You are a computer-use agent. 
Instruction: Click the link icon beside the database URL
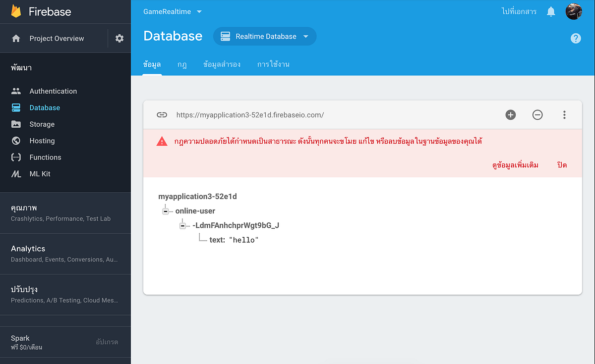pos(162,114)
